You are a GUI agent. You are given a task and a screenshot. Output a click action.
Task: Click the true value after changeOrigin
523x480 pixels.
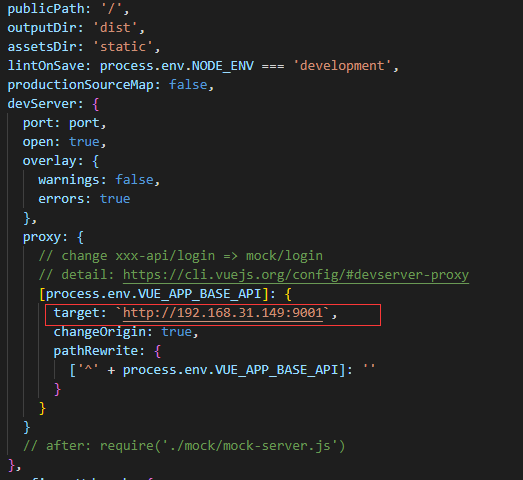pos(177,332)
